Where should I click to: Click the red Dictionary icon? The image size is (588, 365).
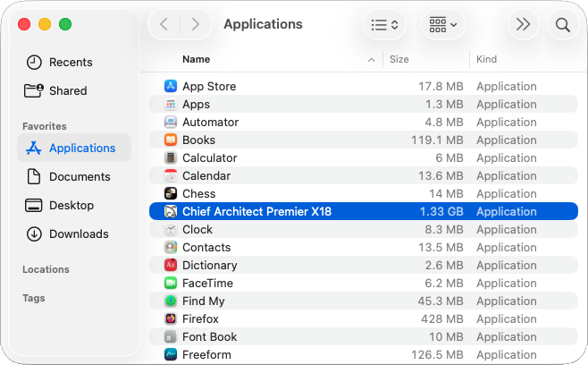(171, 265)
